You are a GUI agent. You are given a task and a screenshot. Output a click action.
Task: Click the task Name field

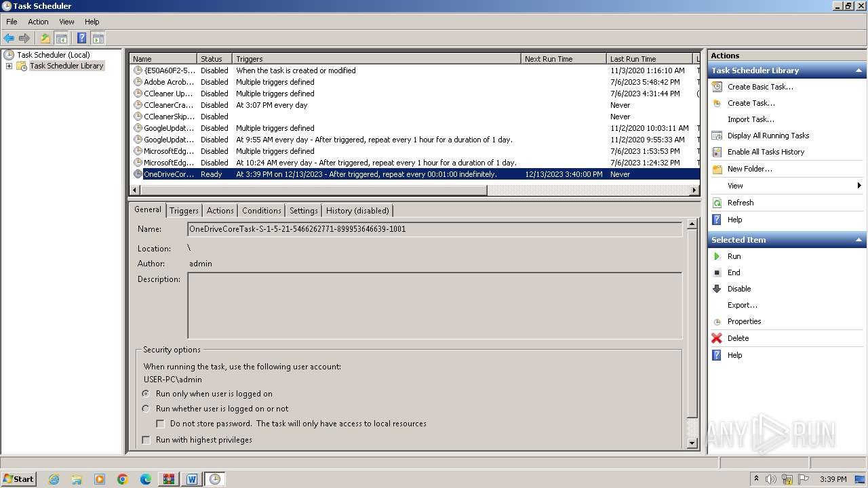435,229
